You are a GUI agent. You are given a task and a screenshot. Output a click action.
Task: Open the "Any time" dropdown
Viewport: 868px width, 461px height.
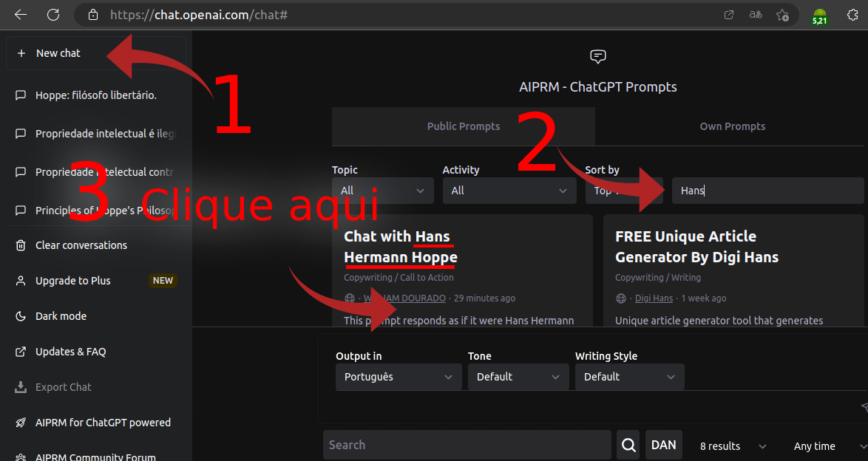830,446
